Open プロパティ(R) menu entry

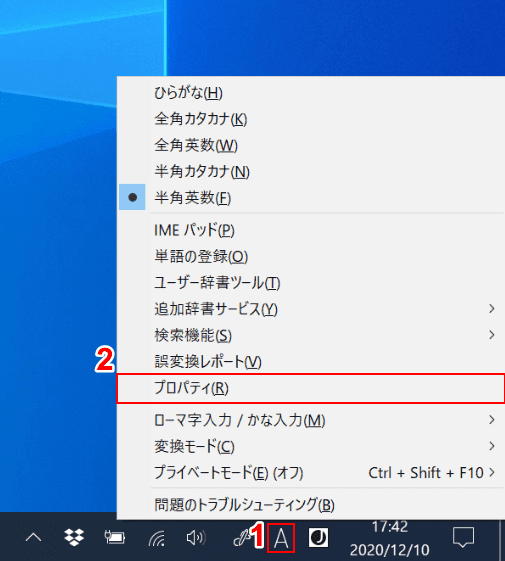pos(311,388)
